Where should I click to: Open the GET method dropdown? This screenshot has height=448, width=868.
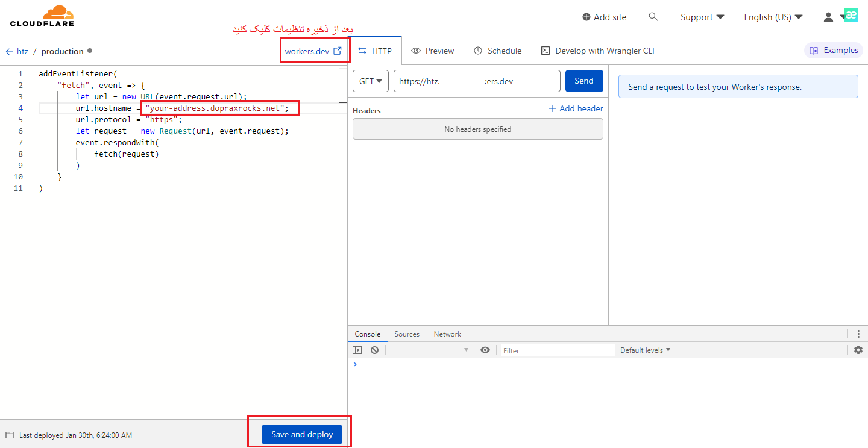[371, 81]
